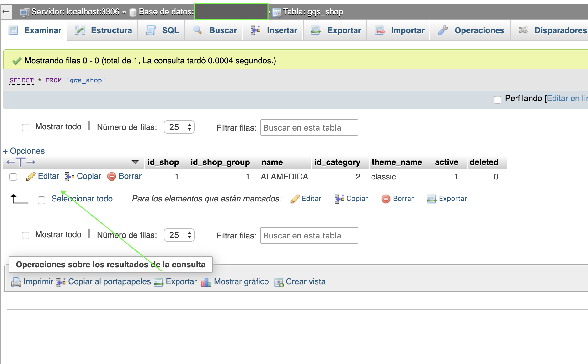Sort by id_shop_group column header
Image resolution: width=588 pixels, height=364 pixels.
[x=220, y=162]
